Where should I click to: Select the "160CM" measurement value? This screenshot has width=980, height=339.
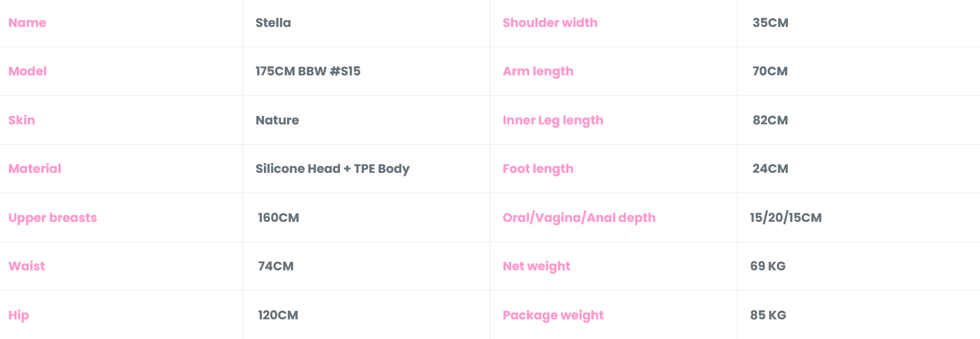click(x=278, y=218)
